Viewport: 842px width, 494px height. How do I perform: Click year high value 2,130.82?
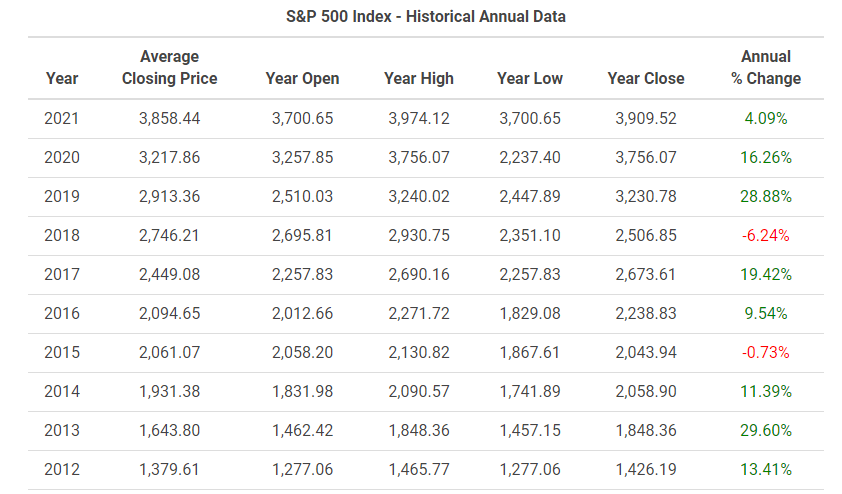pos(419,352)
